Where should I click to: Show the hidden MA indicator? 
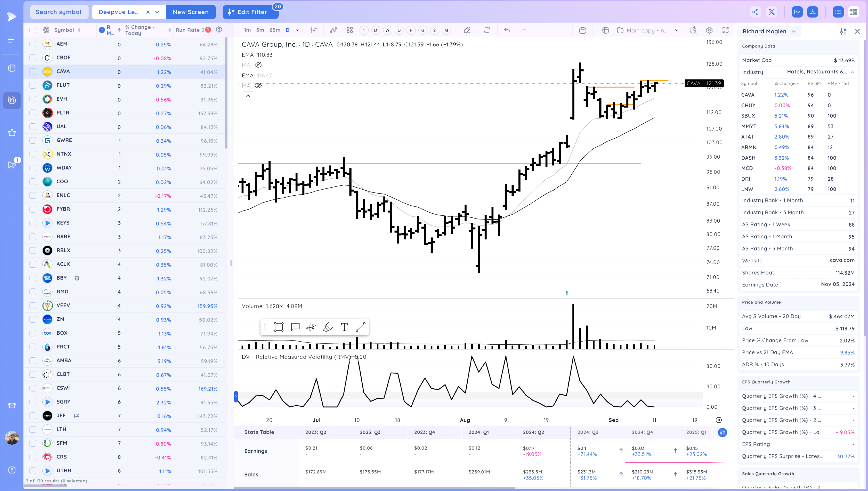(258, 65)
